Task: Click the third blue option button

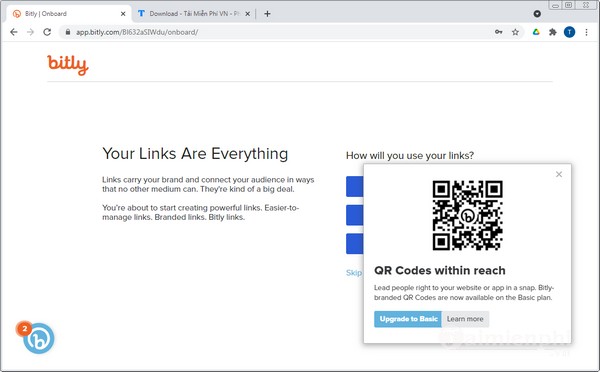Action: [355, 244]
